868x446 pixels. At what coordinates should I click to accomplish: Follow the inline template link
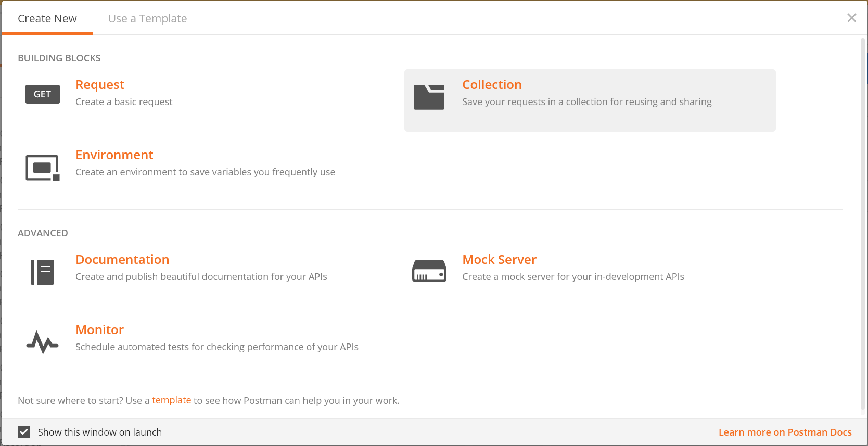coord(172,400)
